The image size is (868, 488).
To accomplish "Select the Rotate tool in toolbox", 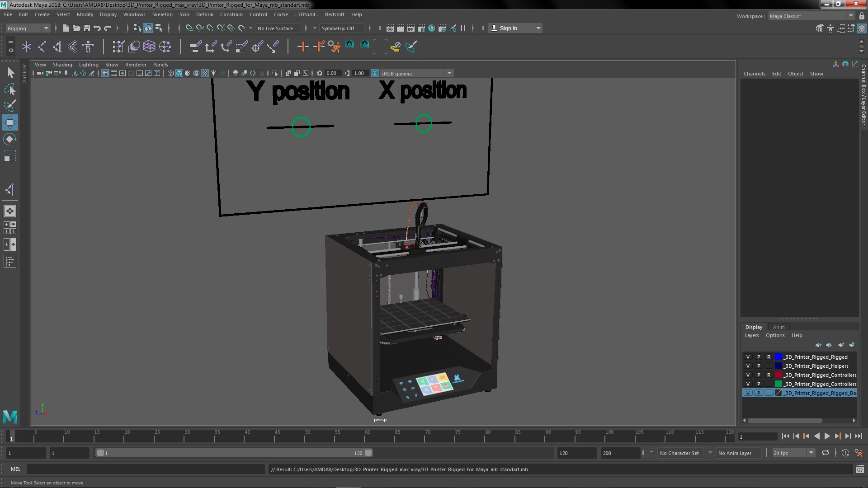I will coord(10,139).
